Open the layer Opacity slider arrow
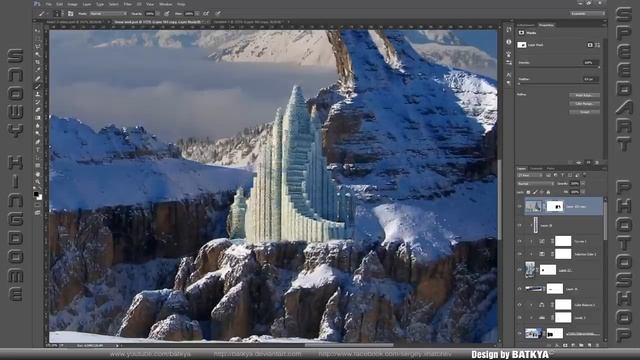 coord(582,184)
